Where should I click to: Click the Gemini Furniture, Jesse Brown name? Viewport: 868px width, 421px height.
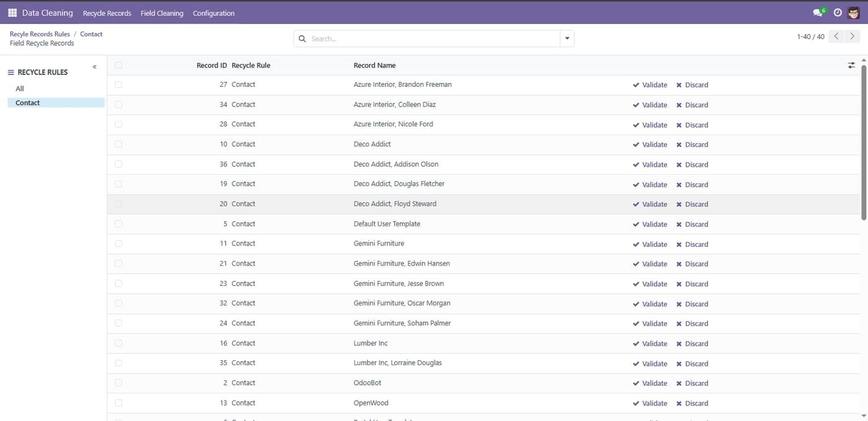[x=399, y=283]
